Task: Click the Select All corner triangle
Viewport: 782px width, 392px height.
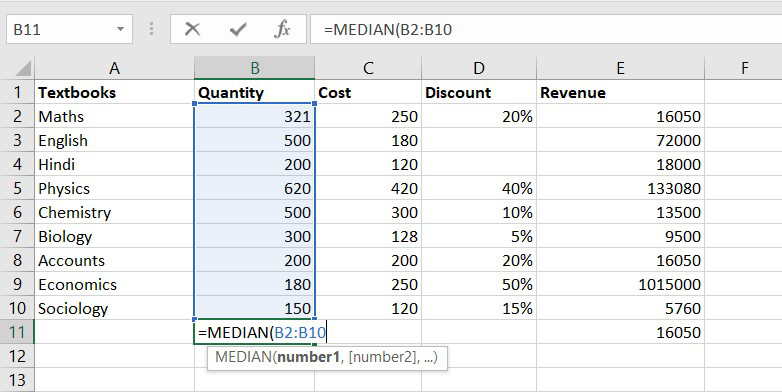Action: click(17, 68)
